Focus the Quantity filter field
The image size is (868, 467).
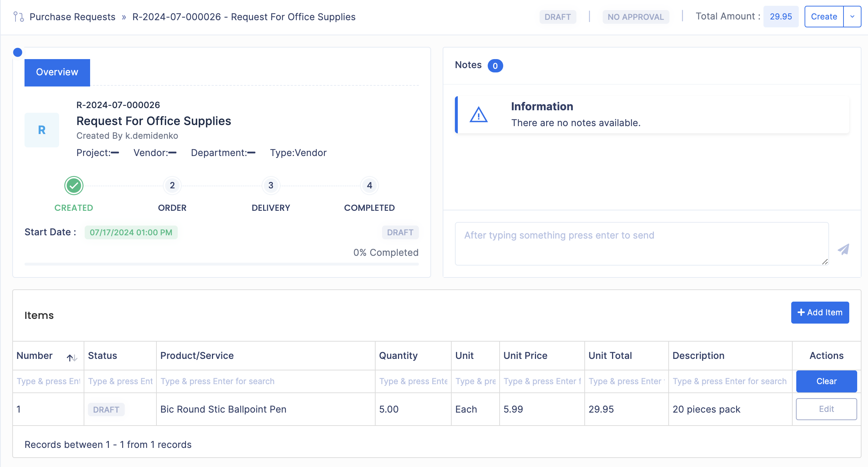coord(413,381)
